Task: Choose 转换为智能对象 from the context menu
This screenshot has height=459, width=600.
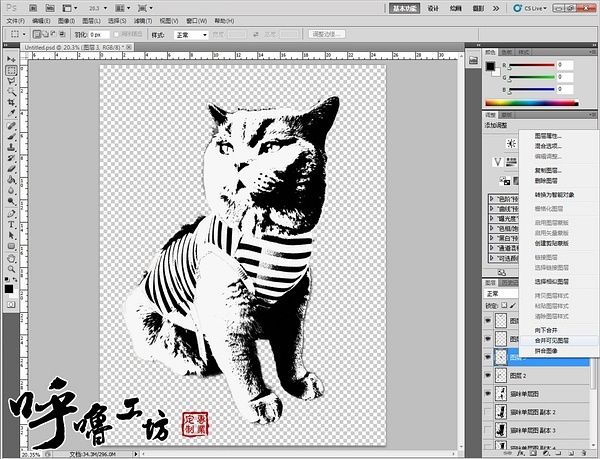Action: (x=554, y=195)
